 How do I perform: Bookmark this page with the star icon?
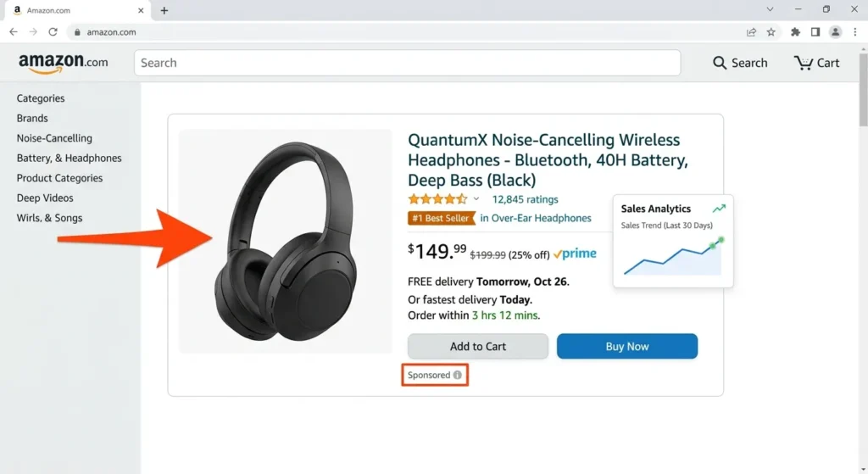(771, 32)
